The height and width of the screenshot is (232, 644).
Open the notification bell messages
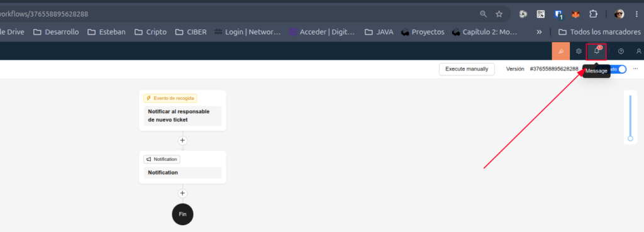(x=596, y=52)
